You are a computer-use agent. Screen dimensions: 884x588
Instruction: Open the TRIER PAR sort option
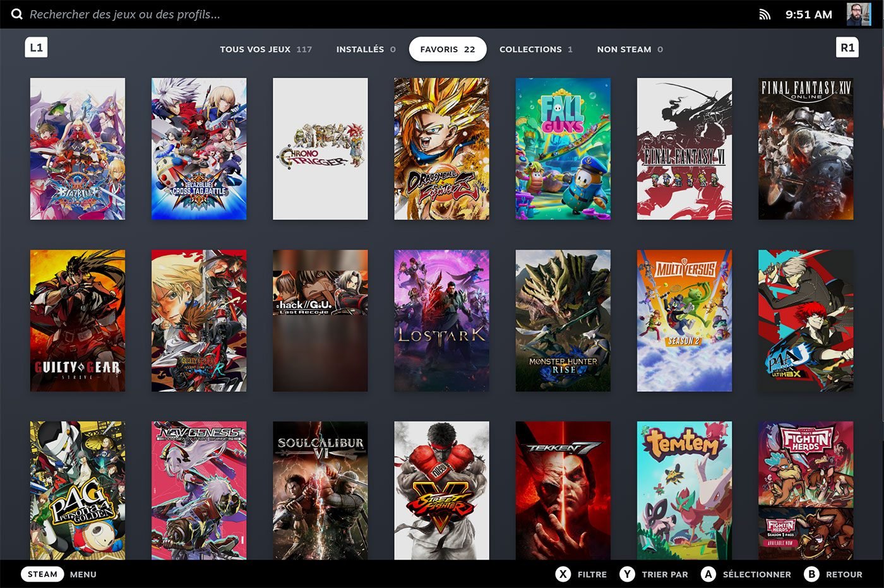click(x=665, y=574)
